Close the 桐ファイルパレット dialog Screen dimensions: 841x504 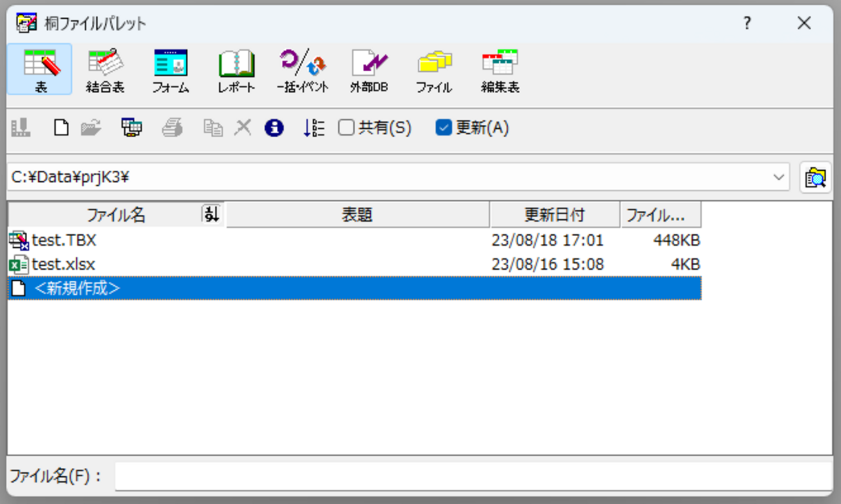tap(804, 23)
